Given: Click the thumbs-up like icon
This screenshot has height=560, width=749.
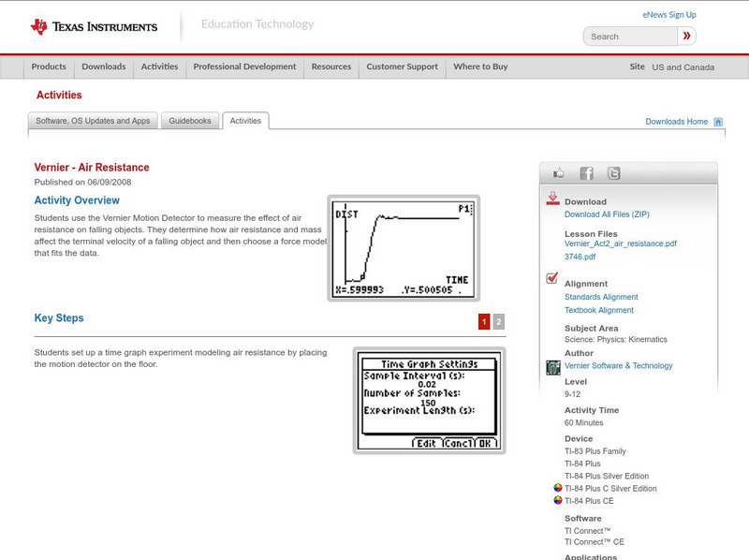Looking at the screenshot, I should (560, 173).
